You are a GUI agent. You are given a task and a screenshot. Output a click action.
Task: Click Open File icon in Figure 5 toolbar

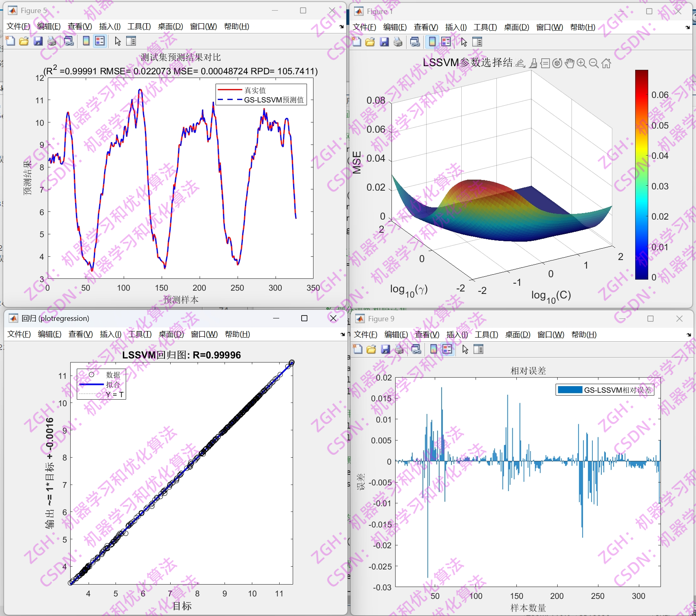(24, 41)
